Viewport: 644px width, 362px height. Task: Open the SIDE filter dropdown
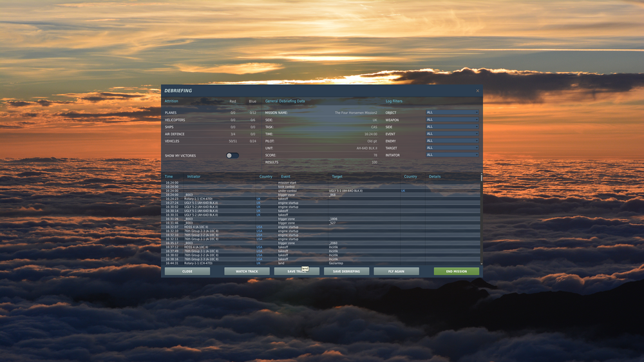pos(452,126)
